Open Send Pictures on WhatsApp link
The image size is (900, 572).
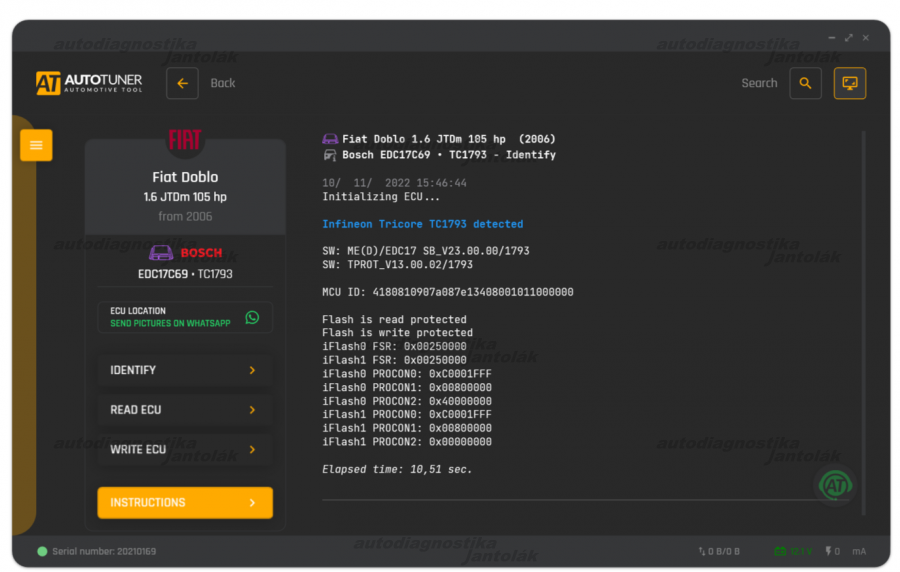point(170,324)
